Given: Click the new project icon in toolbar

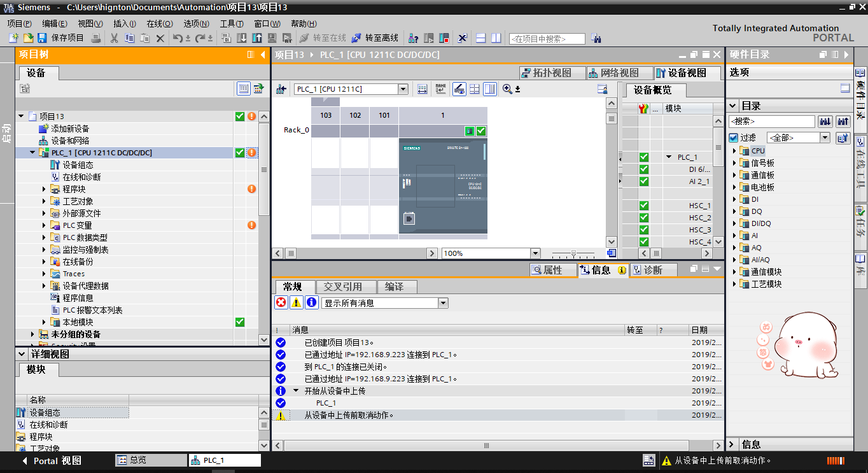Looking at the screenshot, I should coord(13,38).
